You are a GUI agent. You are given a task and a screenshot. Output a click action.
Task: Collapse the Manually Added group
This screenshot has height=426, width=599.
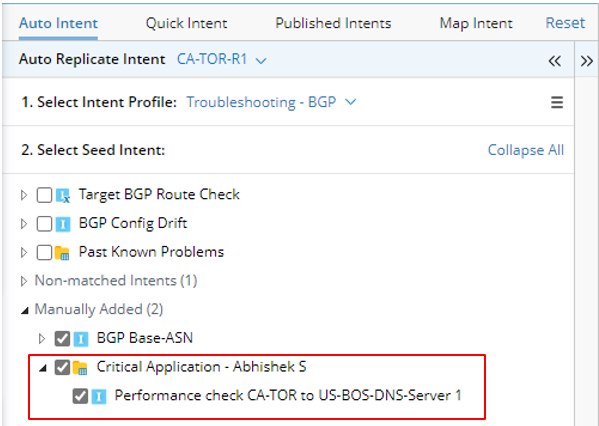click(x=24, y=310)
